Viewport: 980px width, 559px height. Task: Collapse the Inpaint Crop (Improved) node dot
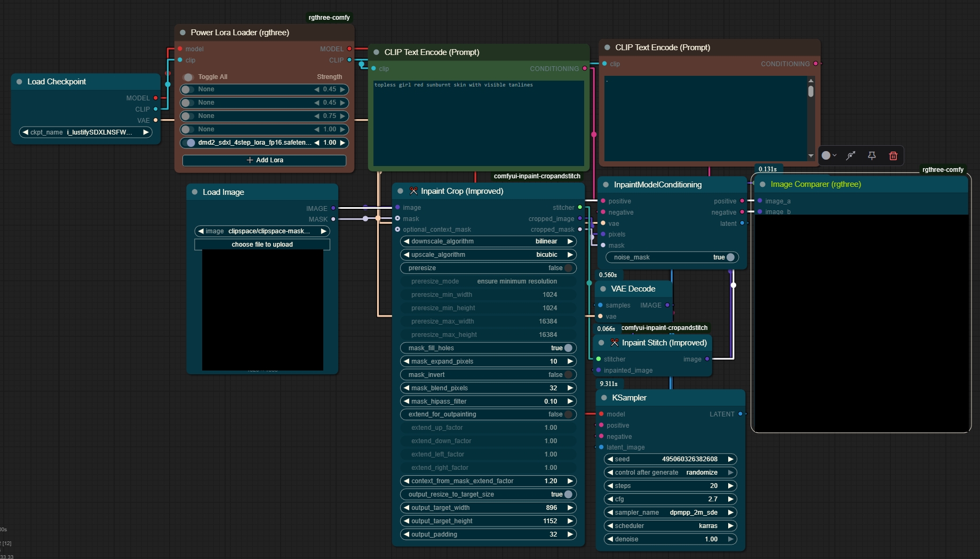400,191
